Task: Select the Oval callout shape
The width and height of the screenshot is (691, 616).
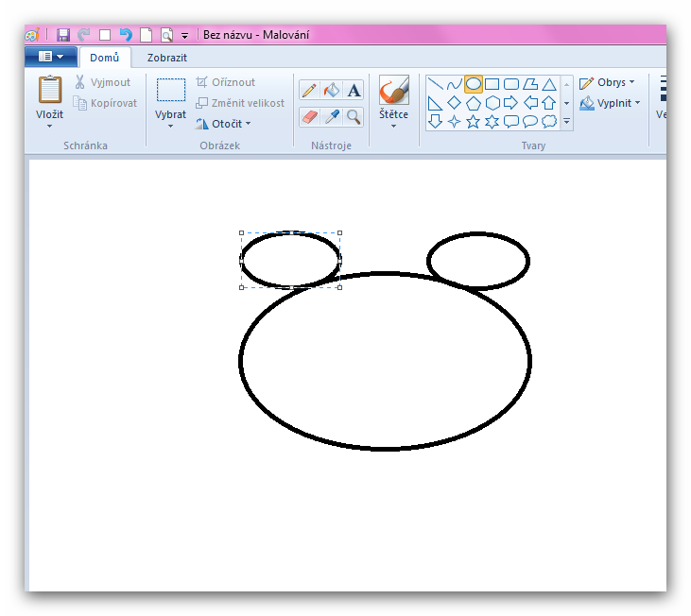Action: click(530, 122)
